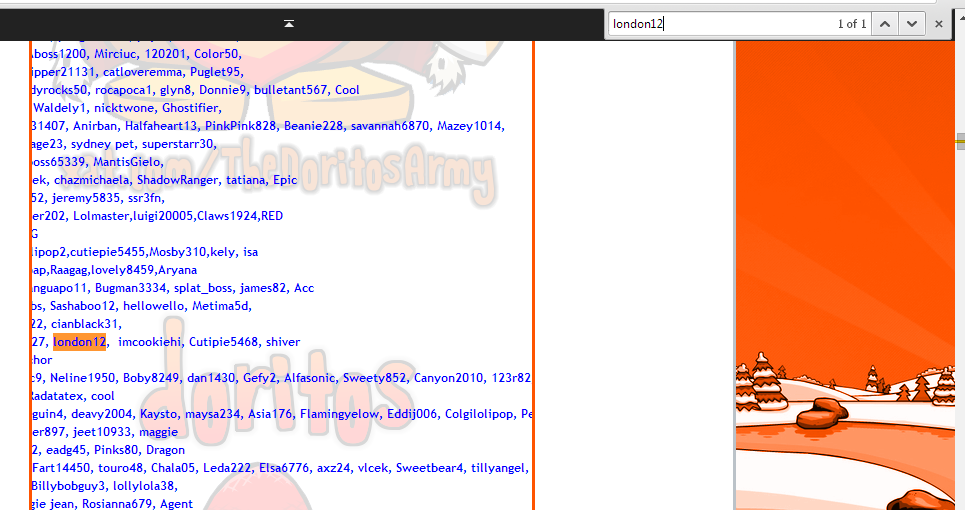Click the name Sweetbear4

click(x=428, y=468)
